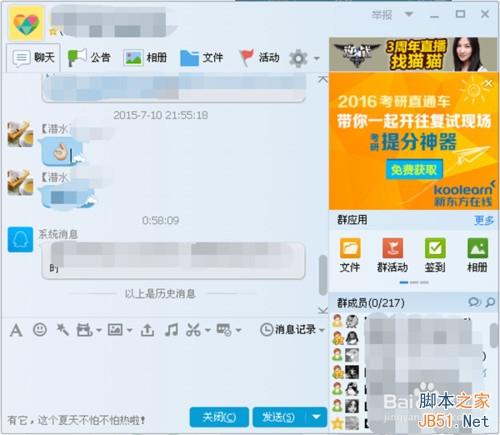Expand 消息记录 dropdown arrow
This screenshot has height=435, width=500.
click(321, 331)
